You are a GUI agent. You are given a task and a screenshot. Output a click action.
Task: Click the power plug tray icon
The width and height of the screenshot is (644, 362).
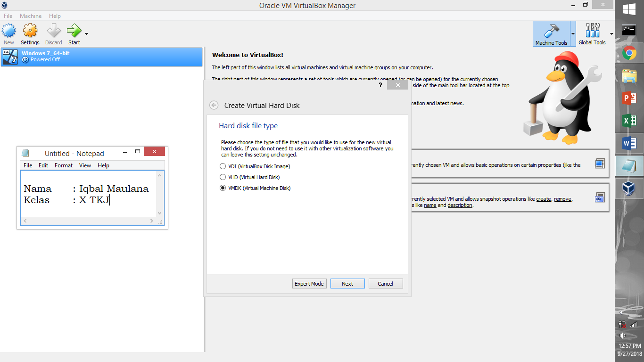click(x=622, y=324)
